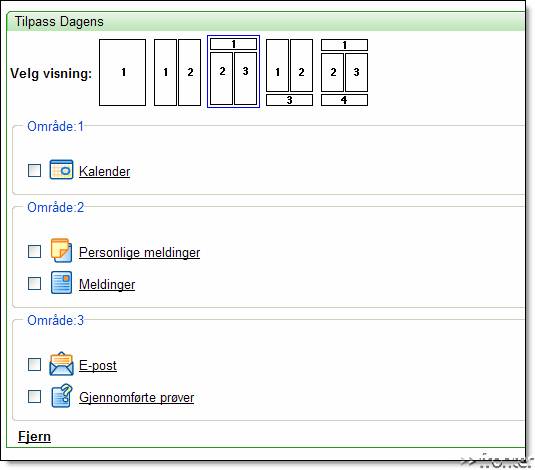Click the E-post envelope icon
Viewport: 535px width, 470px height.
[x=61, y=364]
